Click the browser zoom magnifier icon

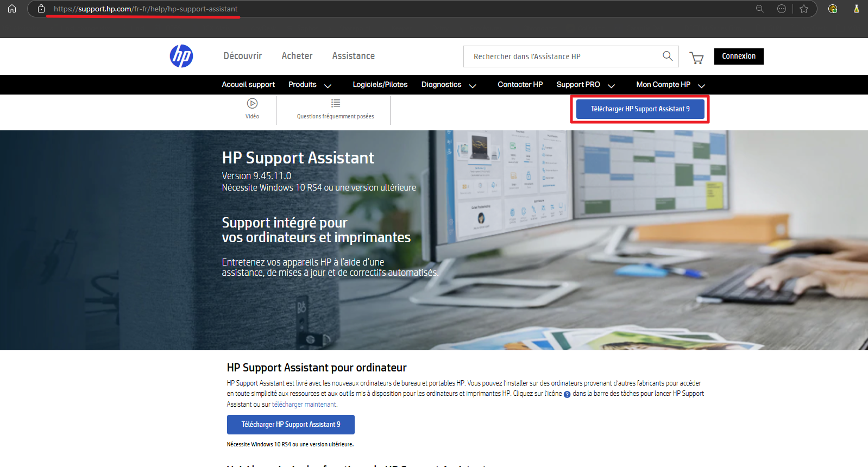tap(760, 9)
